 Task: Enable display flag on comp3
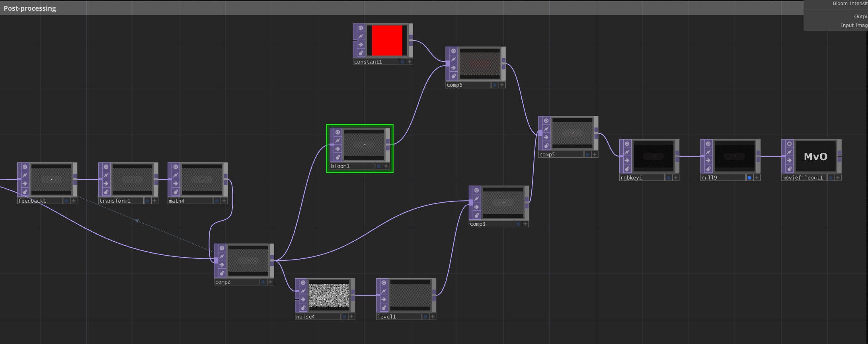[518, 224]
